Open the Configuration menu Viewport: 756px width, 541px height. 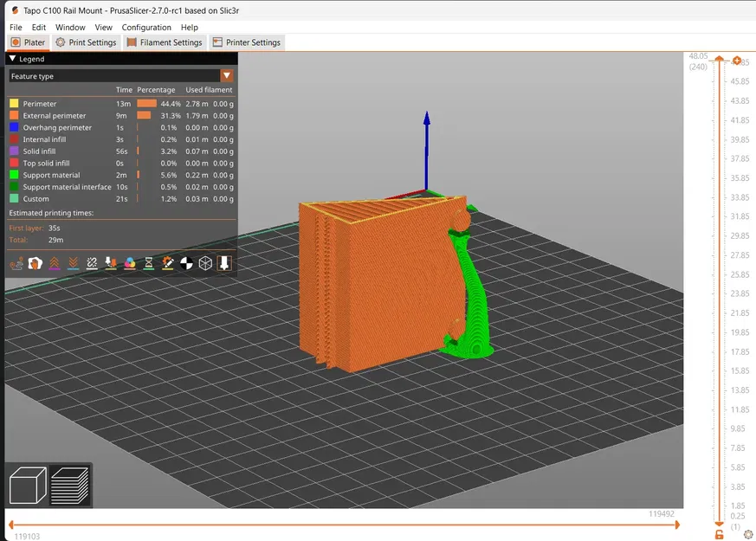tap(146, 28)
